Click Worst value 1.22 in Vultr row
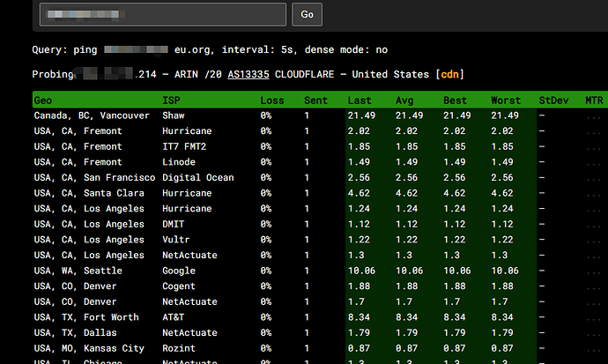The height and width of the screenshot is (364, 608). (502, 240)
